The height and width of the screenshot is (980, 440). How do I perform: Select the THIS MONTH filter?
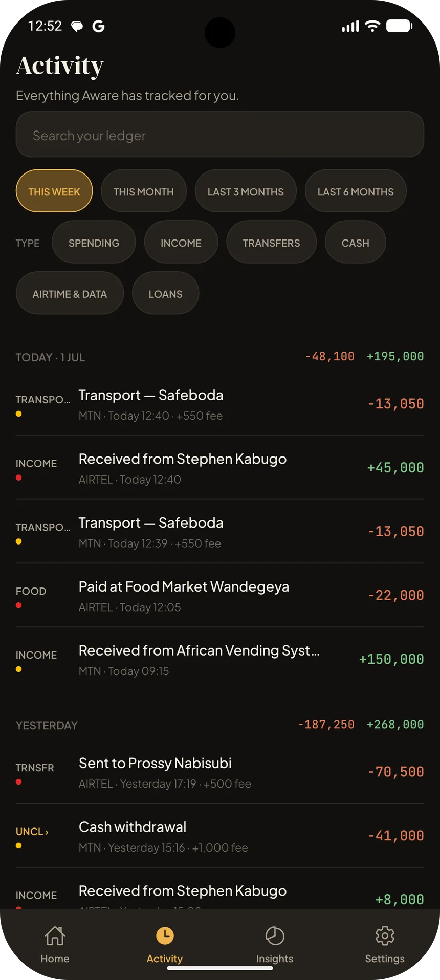144,191
